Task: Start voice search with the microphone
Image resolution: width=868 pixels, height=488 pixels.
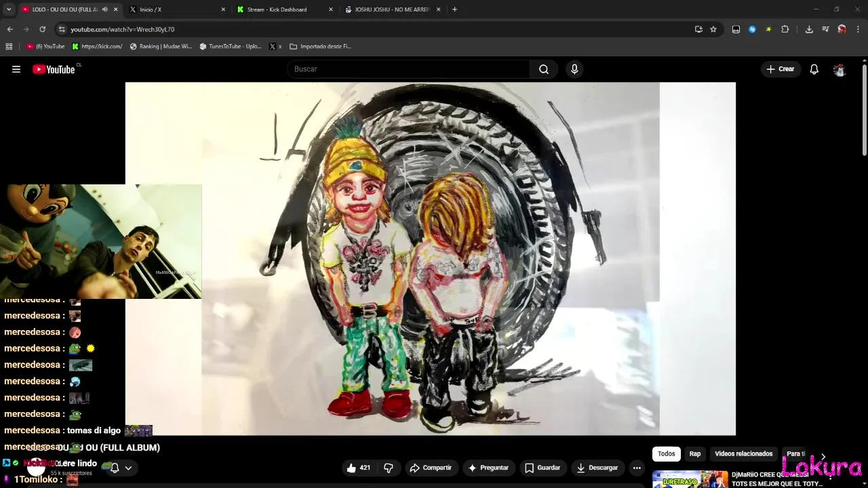Action: pos(574,69)
